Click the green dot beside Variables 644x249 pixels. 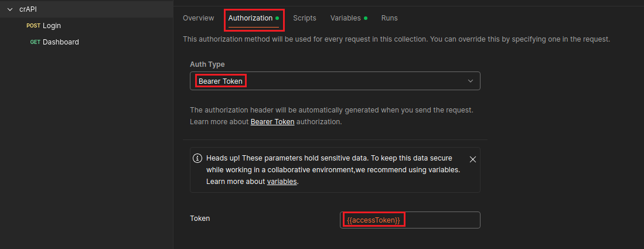366,18
